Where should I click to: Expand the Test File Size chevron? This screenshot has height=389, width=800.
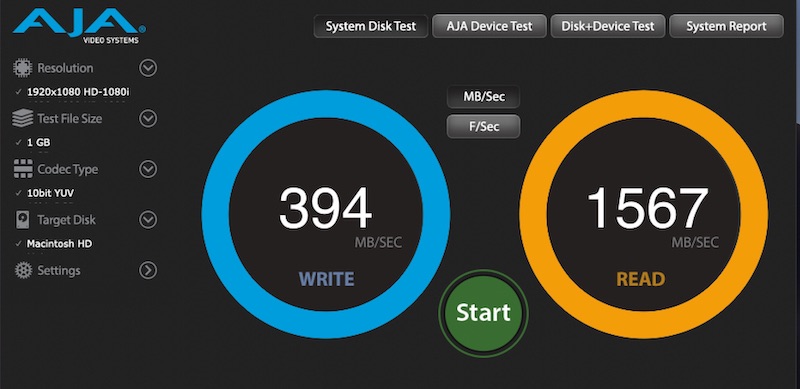pyautogui.click(x=148, y=118)
